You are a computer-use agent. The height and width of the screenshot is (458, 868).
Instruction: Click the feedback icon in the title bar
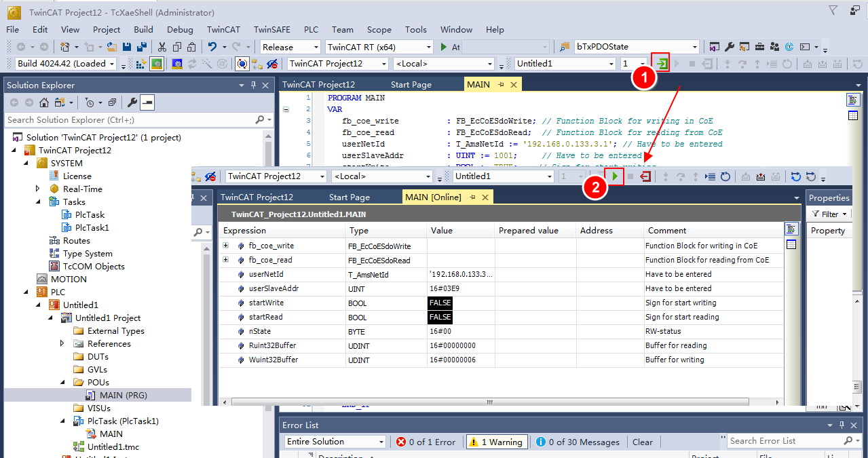tap(854, 9)
